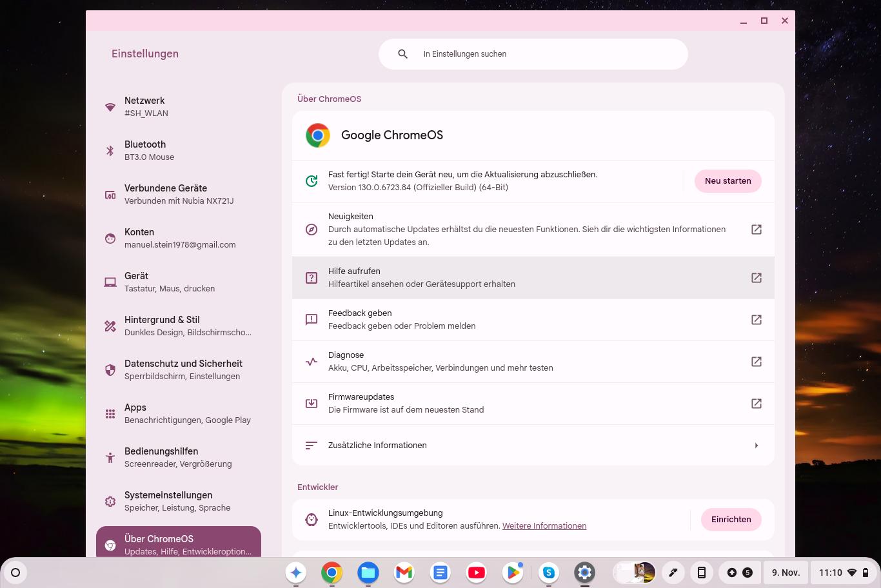Select the Über ChromeOS sidebar entry
881x588 pixels.
(x=179, y=542)
